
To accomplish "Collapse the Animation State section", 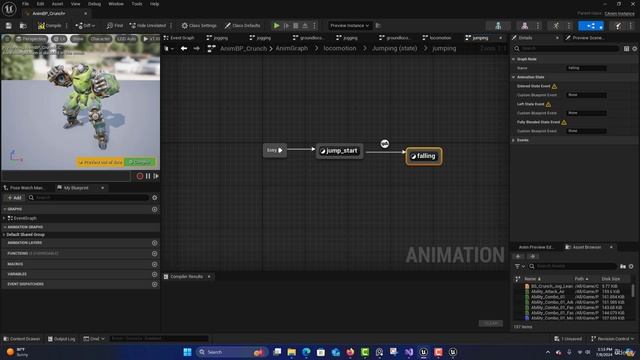I will tap(514, 77).
